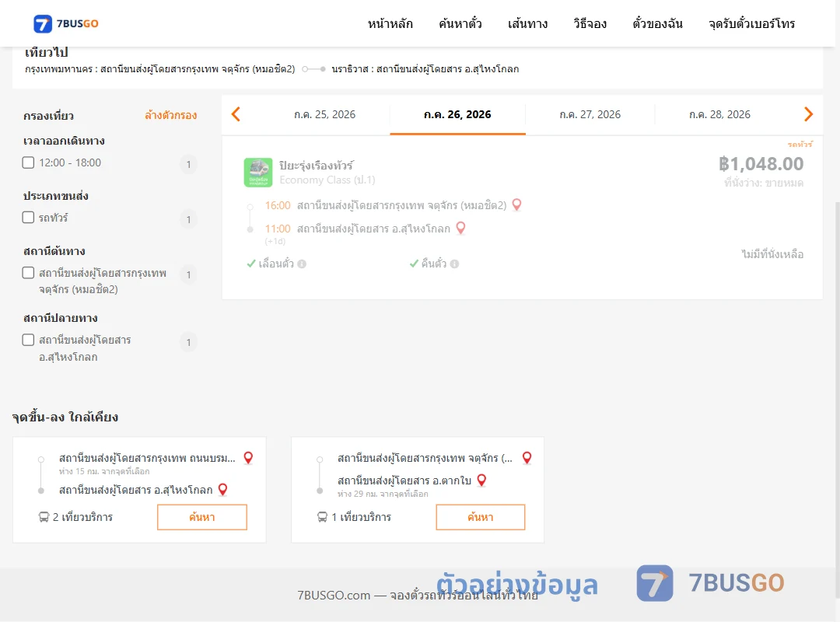Viewport: 840px width, 622px height.
Task: Click the ปิยะรุ่งเรืองทัวร์ operator logo
Action: (x=258, y=173)
